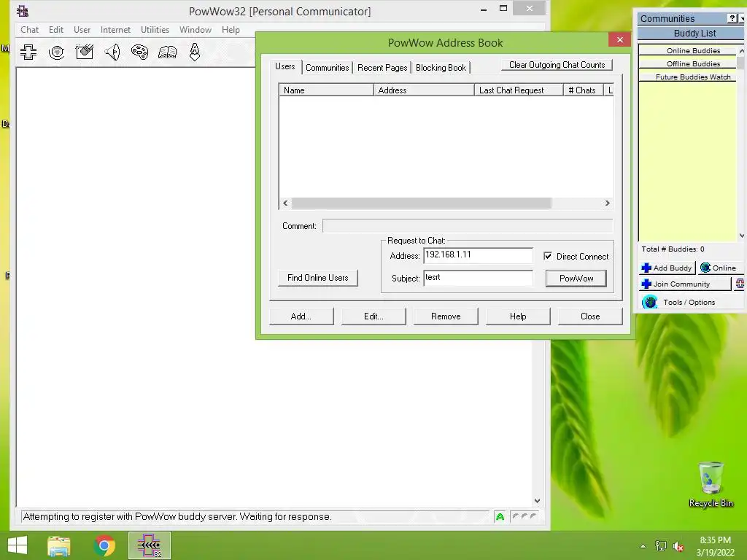This screenshot has width=747, height=560.
Task: Click the user list scroll right arrow
Action: 608,203
